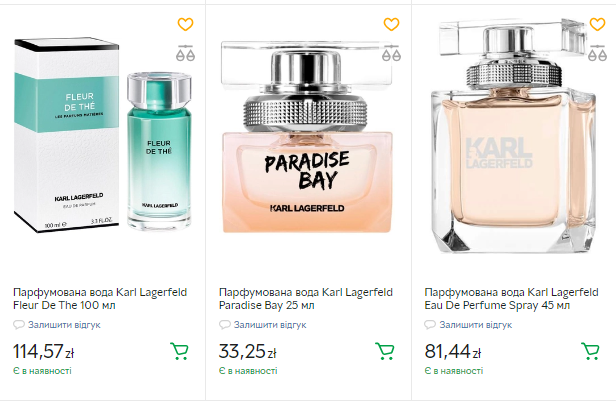This screenshot has width=616, height=401.
Task: Click the heart icon for Paradise Bay
Action: pos(392,24)
